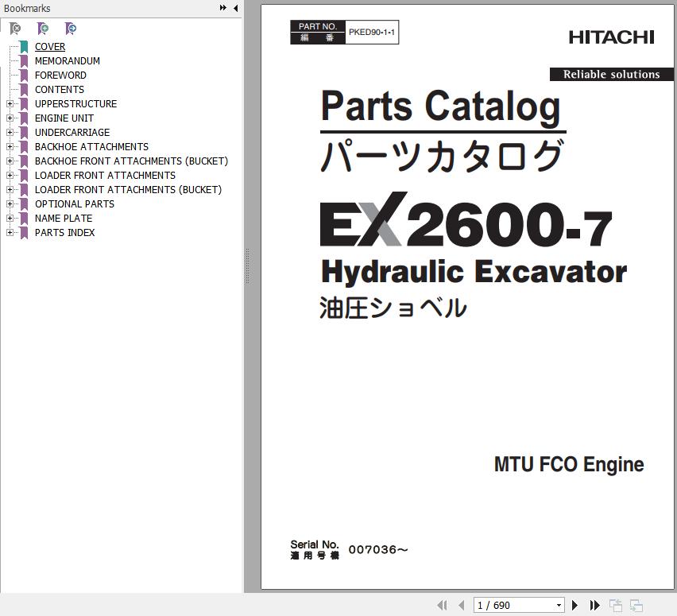This screenshot has height=616, width=677.
Task: Expand the LOADER FRONT ATTACHMENTS bookmark
Action: [x=10, y=176]
